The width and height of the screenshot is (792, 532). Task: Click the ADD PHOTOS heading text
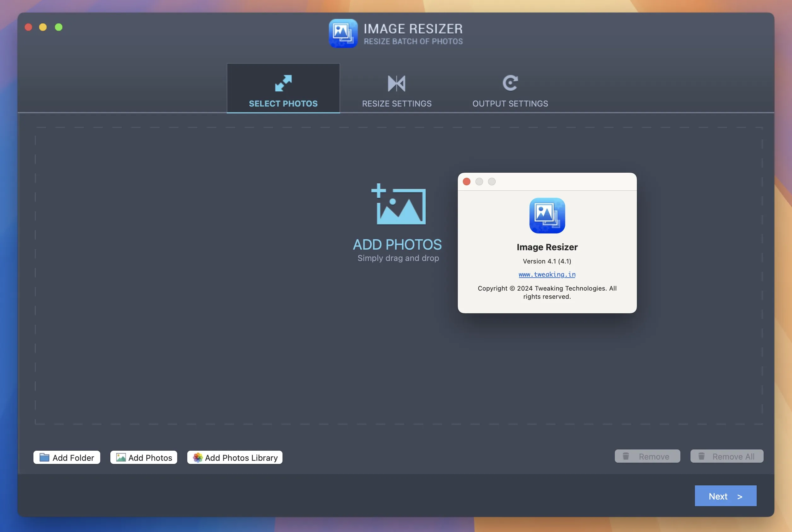[397, 244]
